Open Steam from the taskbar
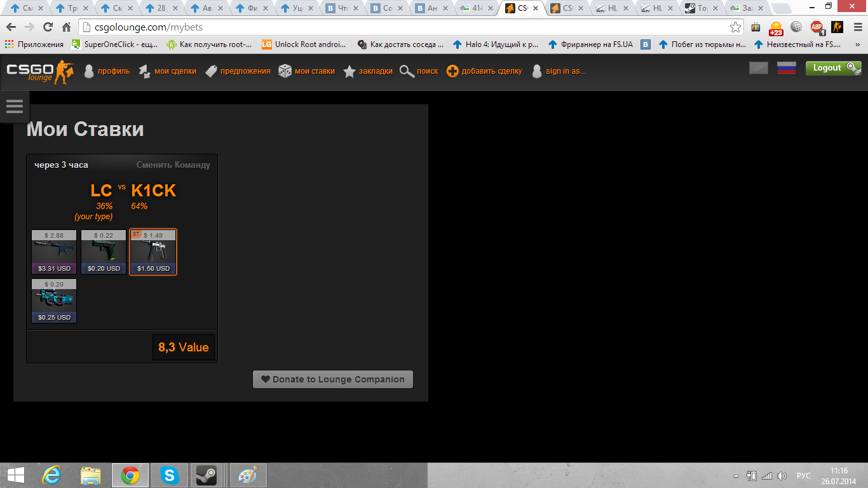The image size is (868, 488). tap(207, 475)
